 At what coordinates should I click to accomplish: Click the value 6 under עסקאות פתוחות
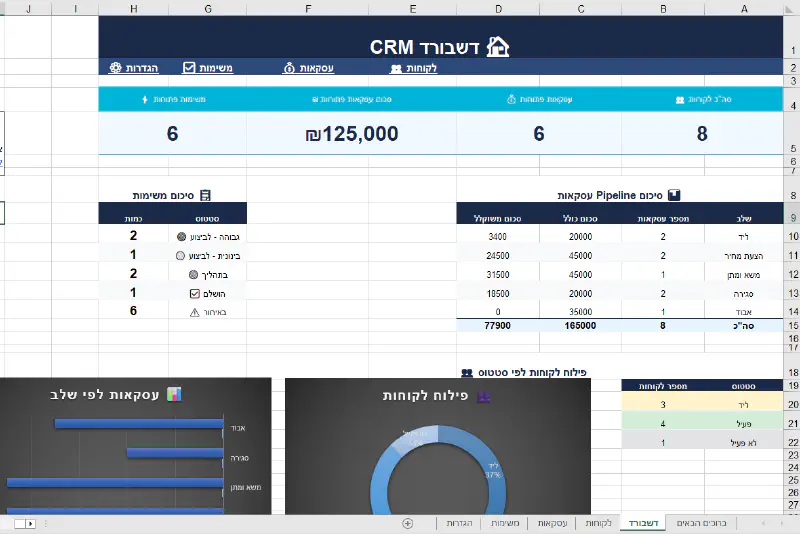(539, 134)
